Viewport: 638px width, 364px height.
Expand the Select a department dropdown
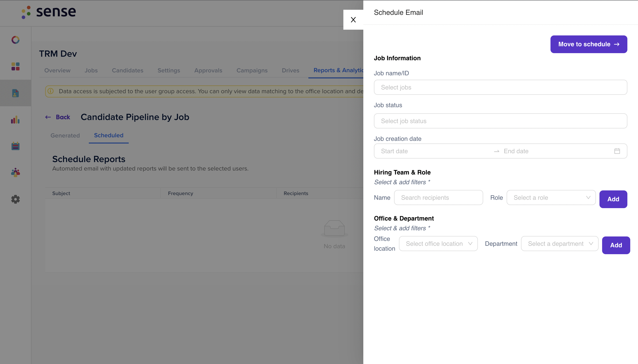560,244
